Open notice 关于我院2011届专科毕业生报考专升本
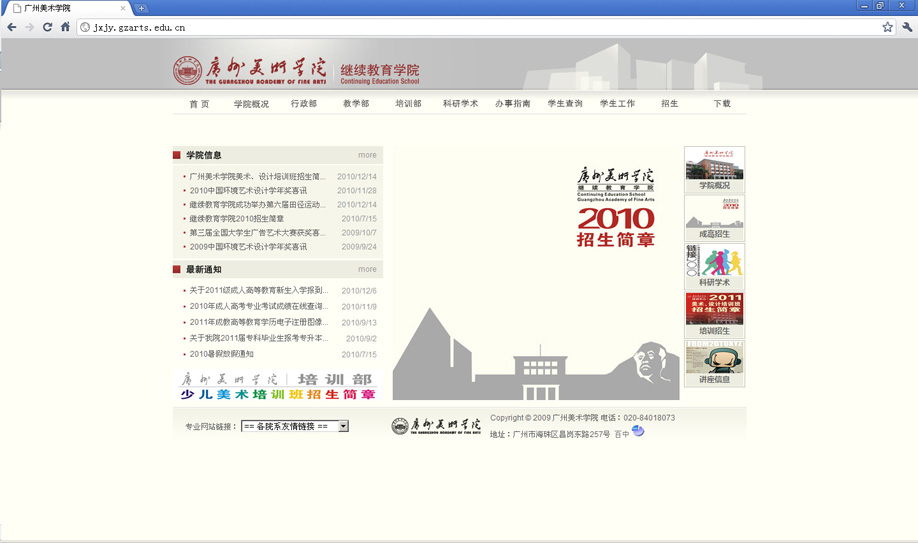 258,338
